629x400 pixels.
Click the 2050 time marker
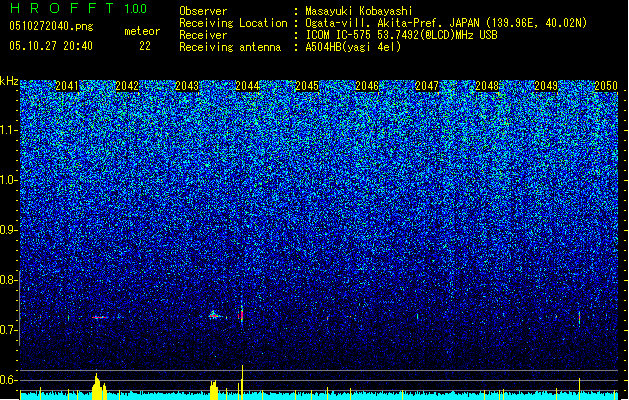(x=606, y=86)
